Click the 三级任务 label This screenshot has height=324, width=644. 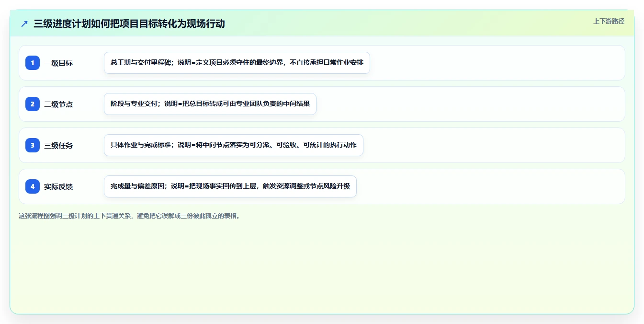(58, 145)
